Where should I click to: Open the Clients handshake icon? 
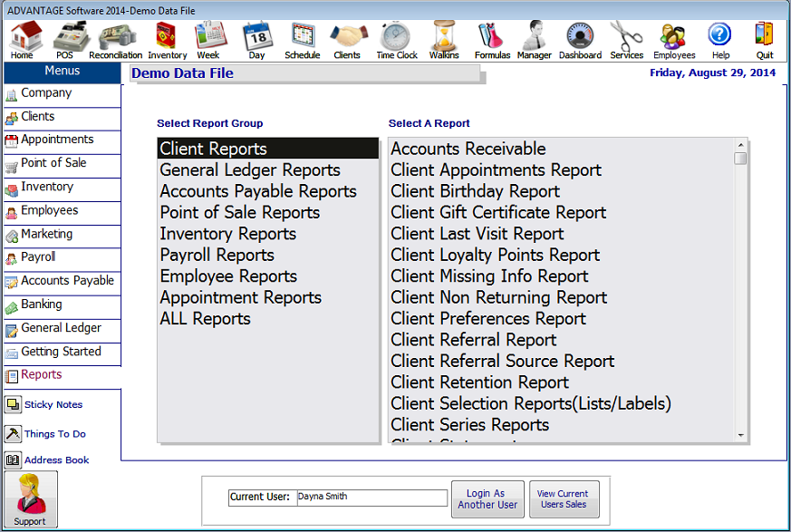[x=348, y=41]
